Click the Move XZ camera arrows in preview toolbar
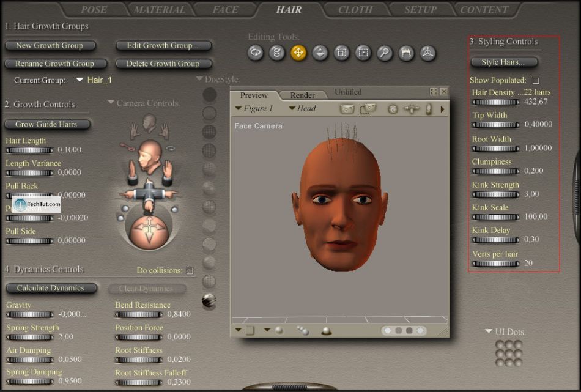The width and height of the screenshot is (581, 392). click(412, 109)
